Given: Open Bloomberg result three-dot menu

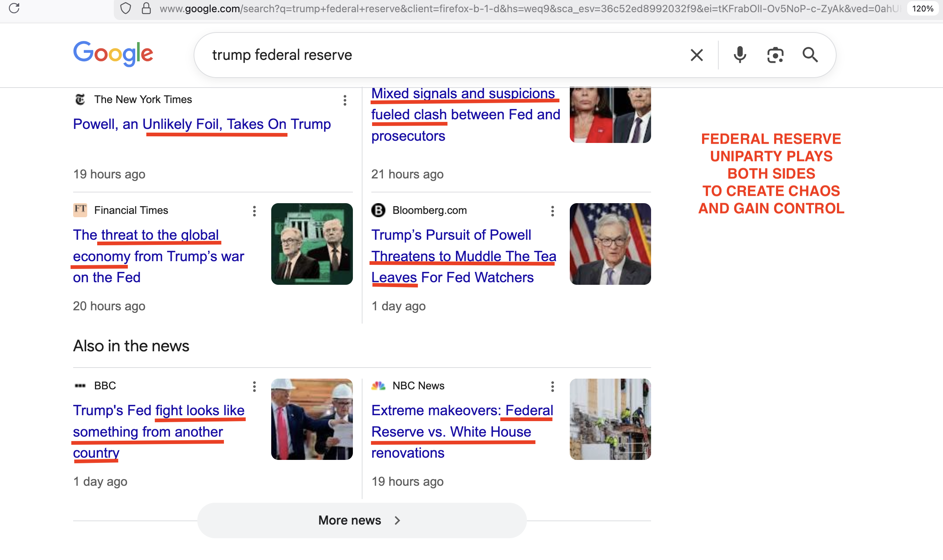Looking at the screenshot, I should [552, 211].
